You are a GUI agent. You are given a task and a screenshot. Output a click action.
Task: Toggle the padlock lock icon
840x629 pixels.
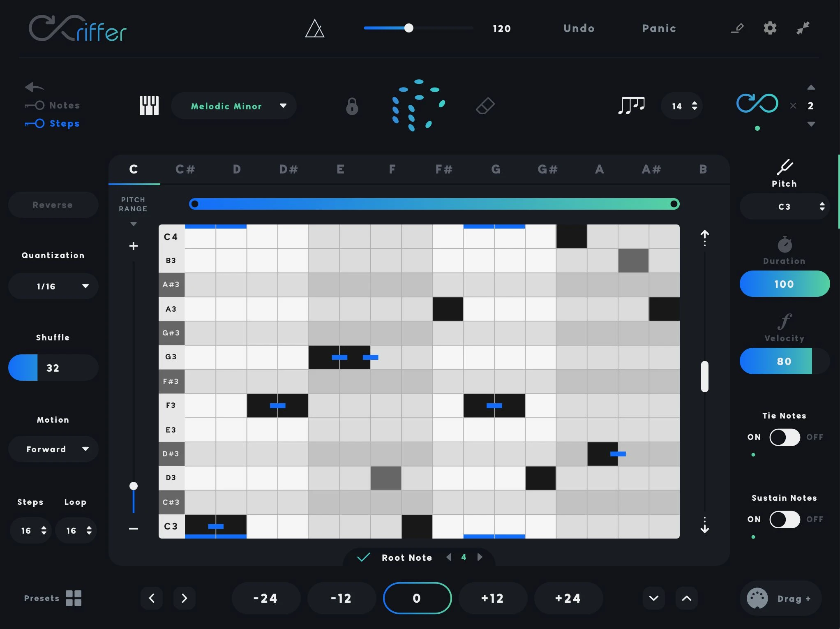[x=352, y=106]
